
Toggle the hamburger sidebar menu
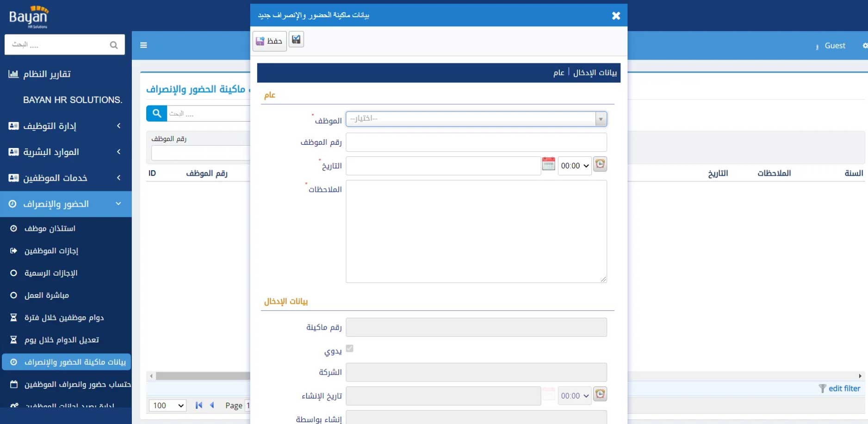click(x=143, y=45)
